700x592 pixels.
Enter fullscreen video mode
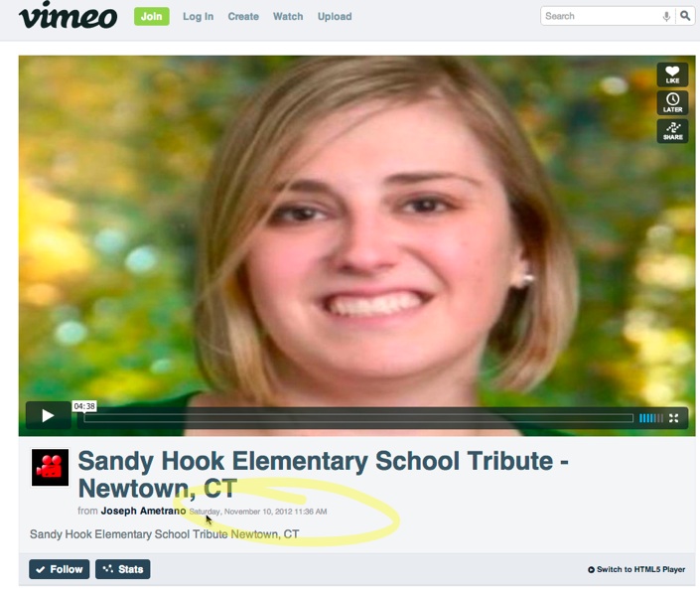673,418
